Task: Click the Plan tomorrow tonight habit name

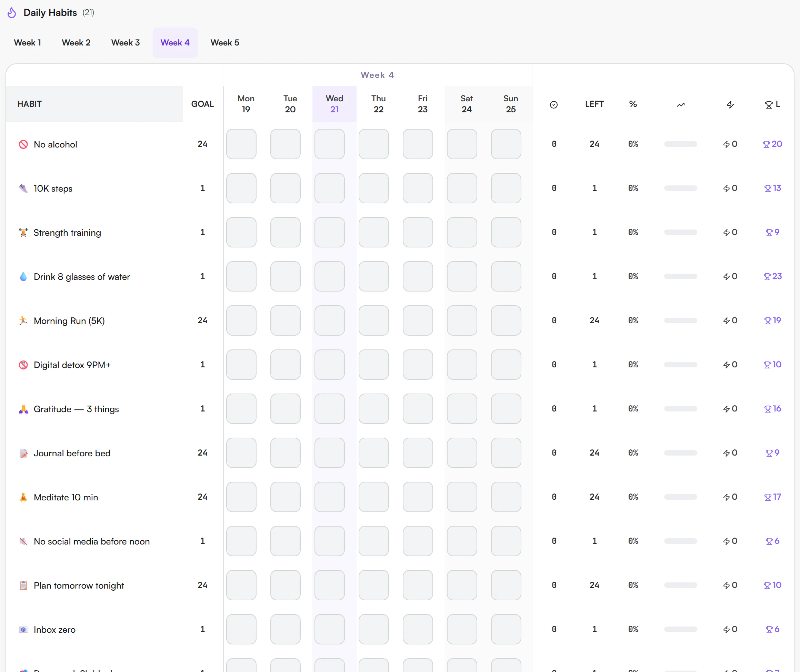Action: 79,586
